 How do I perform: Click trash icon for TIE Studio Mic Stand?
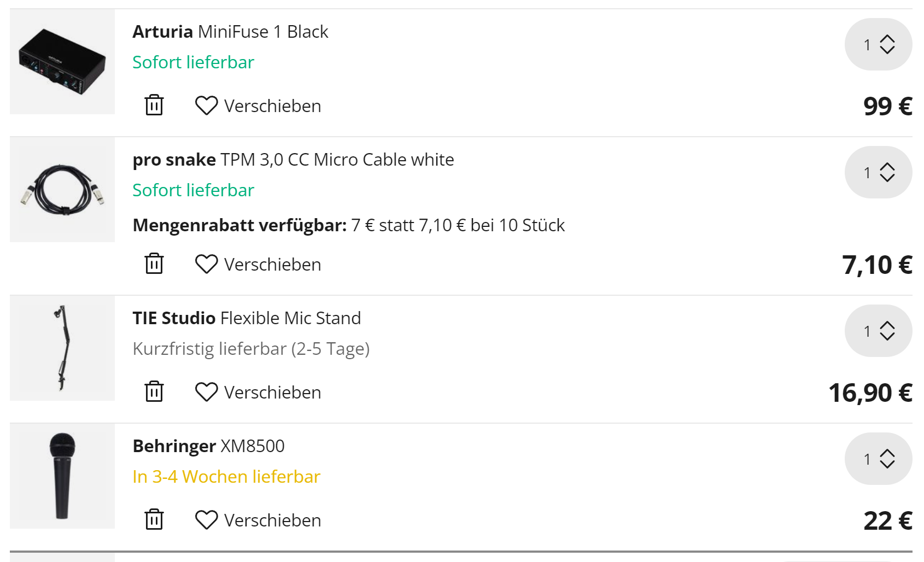click(x=154, y=391)
